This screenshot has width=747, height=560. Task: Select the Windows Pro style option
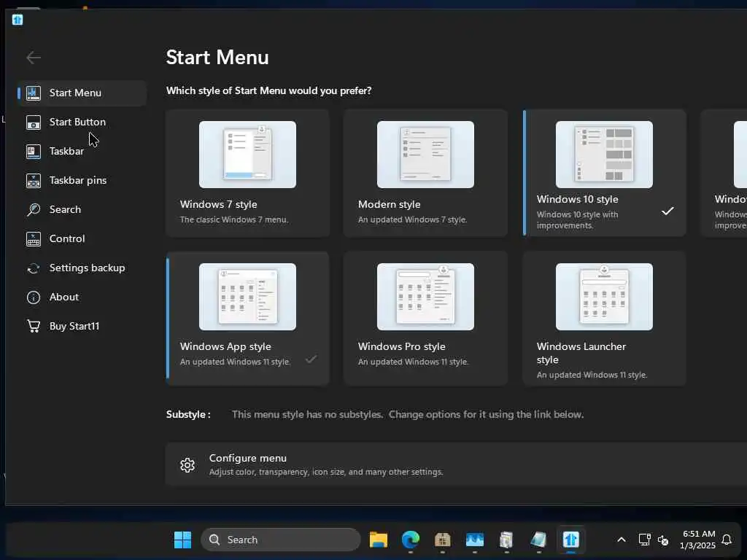click(x=425, y=319)
